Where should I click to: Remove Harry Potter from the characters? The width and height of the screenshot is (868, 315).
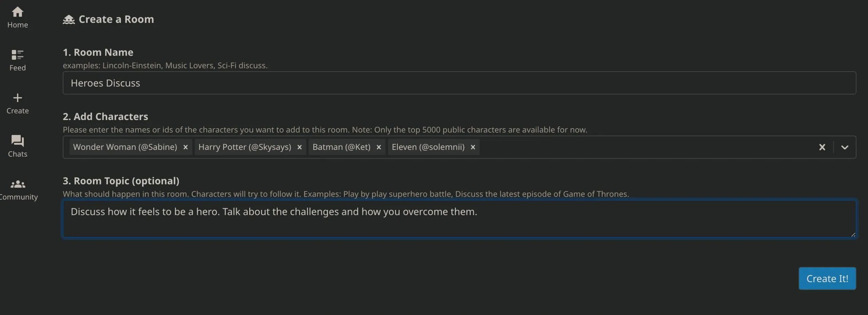(299, 147)
